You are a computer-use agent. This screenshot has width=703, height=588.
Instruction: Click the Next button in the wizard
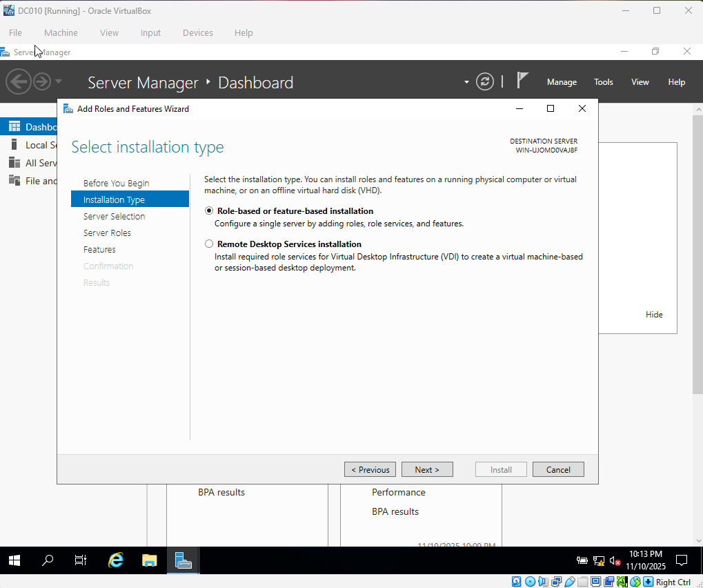[427, 469]
